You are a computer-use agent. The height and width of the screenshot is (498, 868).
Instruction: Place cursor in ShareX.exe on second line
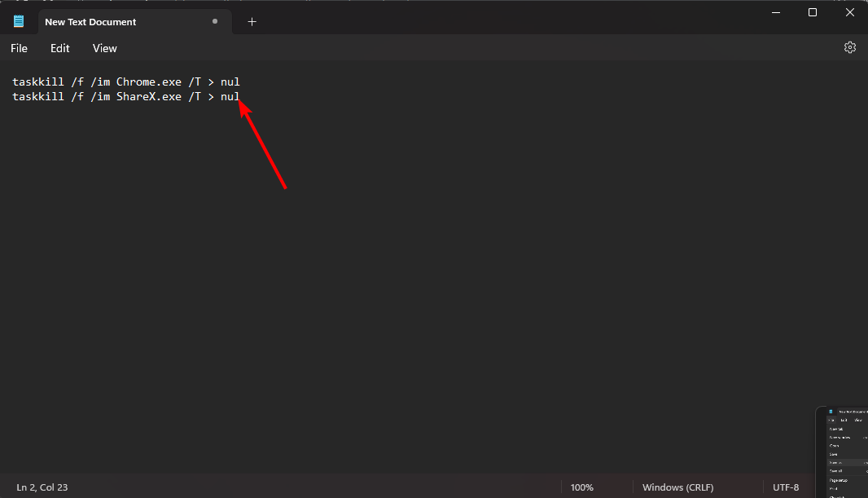149,97
